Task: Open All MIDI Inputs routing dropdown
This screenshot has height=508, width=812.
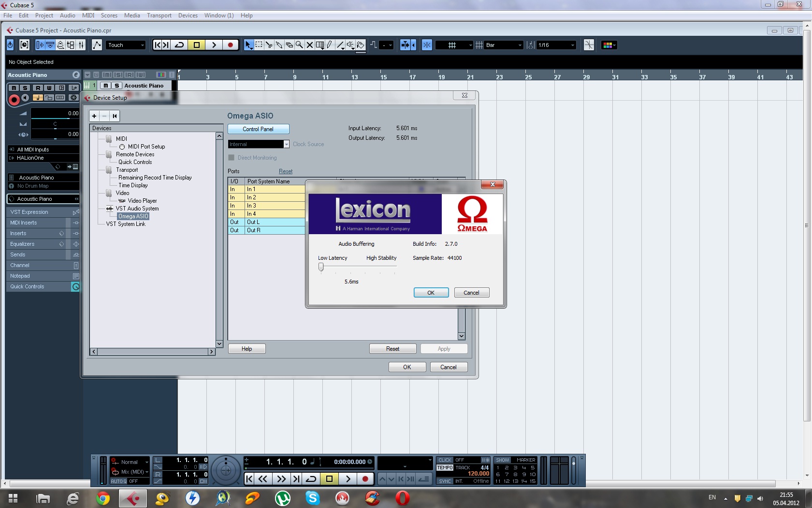Action: point(43,149)
